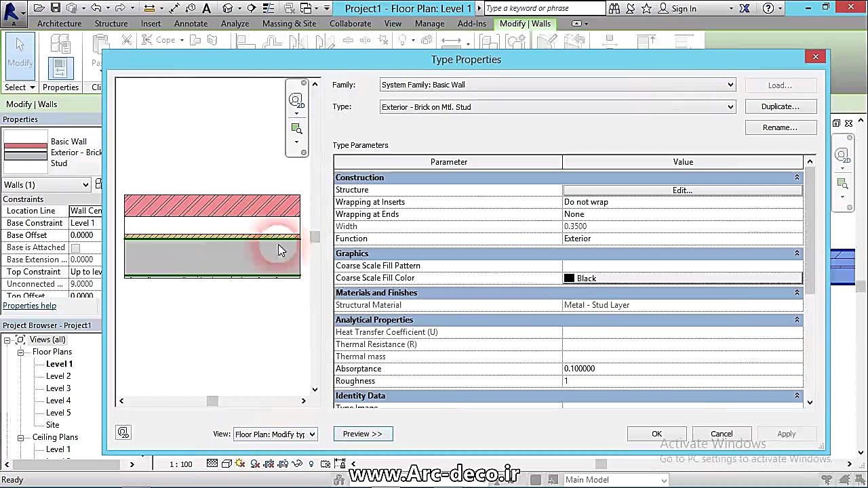868x488 pixels.
Task: Open the Massing & Site ribbon tab
Action: (x=289, y=23)
